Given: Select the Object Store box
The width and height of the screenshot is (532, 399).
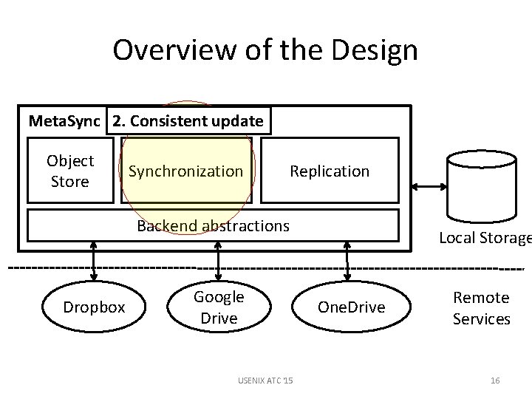Looking at the screenshot, I should click(x=71, y=171).
